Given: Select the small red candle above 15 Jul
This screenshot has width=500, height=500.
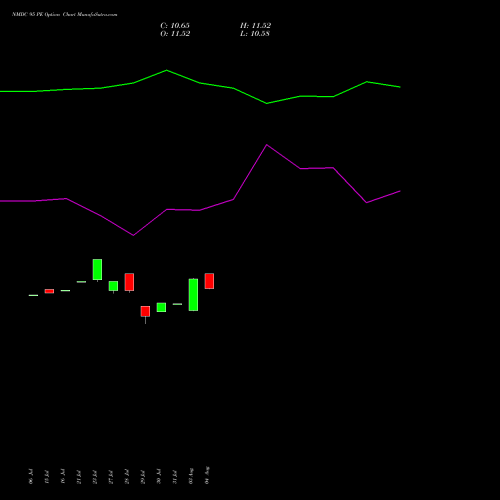Looking at the screenshot, I should (49, 291).
